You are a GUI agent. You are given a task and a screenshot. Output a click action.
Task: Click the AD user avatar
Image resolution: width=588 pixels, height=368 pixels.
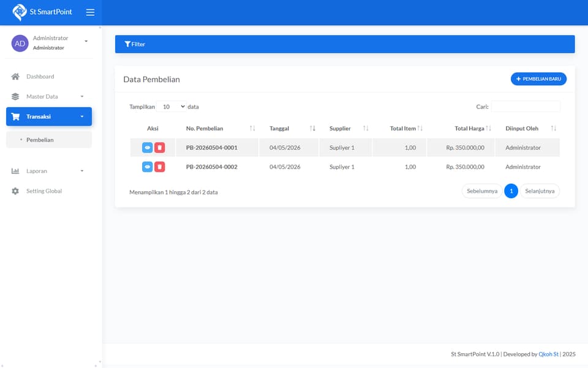20,43
